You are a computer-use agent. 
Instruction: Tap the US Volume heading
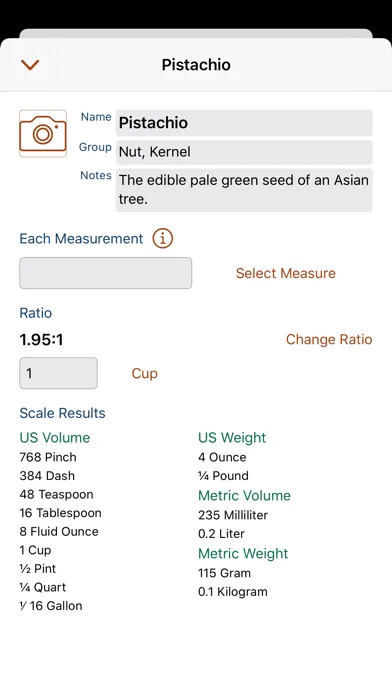coord(55,438)
